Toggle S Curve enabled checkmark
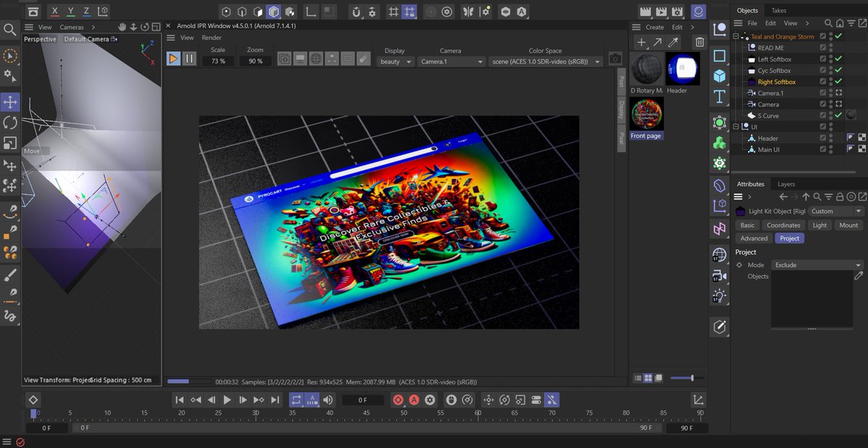This screenshot has height=448, width=868. coord(838,116)
